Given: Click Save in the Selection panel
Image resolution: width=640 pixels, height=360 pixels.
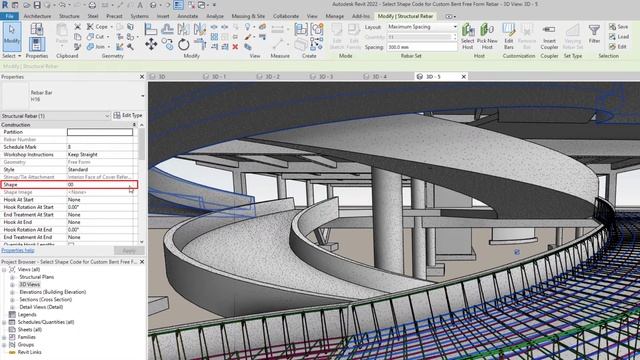Looking at the screenshot, I should [618, 27].
